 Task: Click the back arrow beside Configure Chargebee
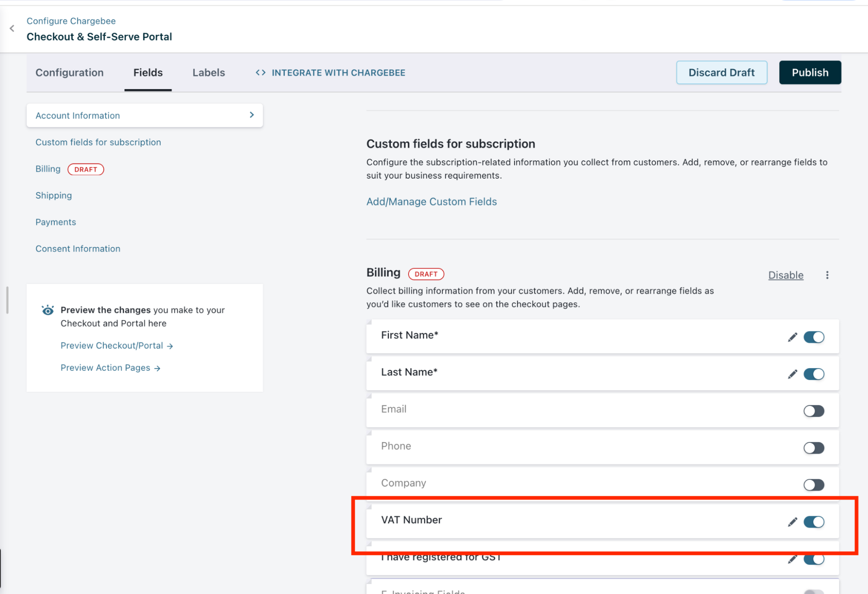pos(12,29)
